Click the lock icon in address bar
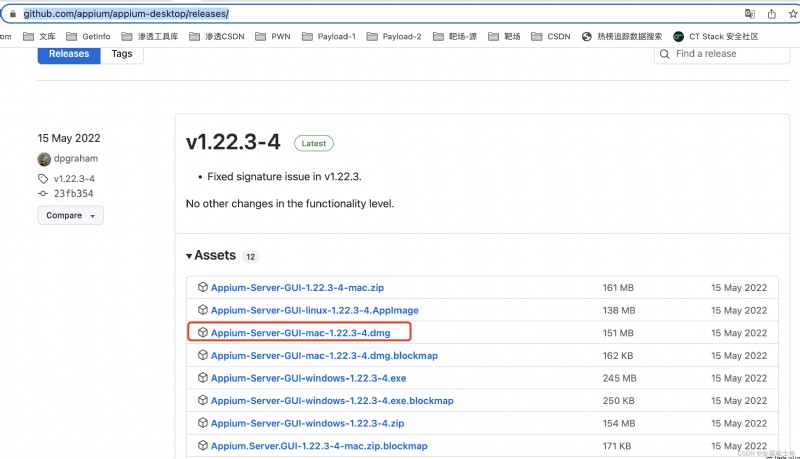 (13, 14)
